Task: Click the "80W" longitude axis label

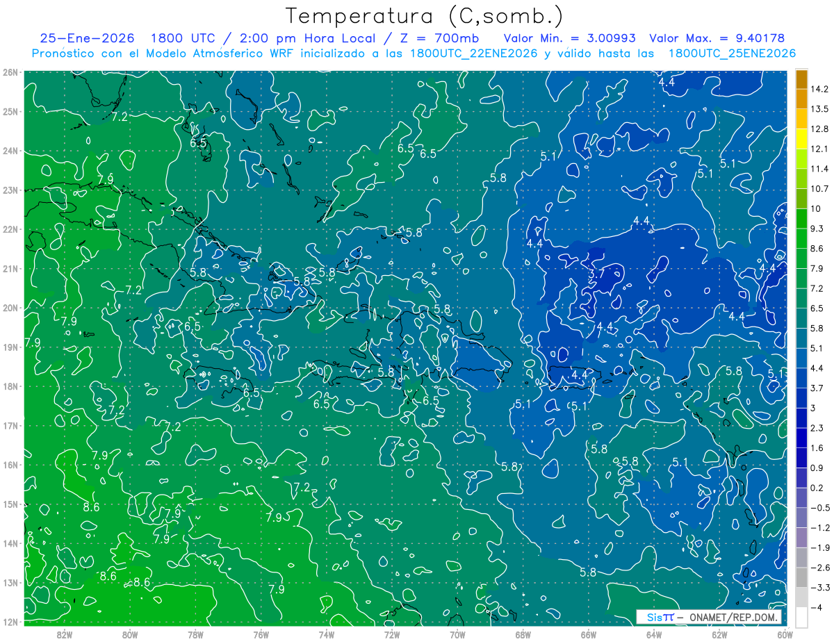Action: (x=130, y=634)
